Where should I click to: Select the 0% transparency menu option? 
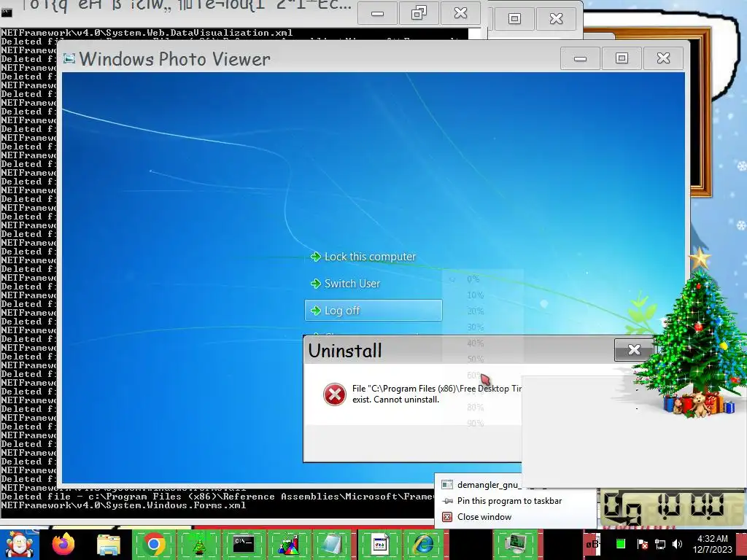point(483,279)
